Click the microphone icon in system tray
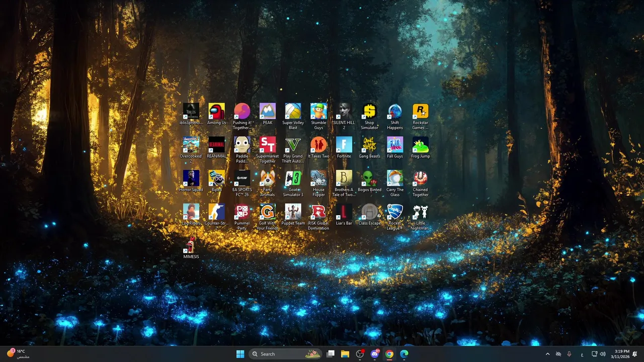 [569, 354]
